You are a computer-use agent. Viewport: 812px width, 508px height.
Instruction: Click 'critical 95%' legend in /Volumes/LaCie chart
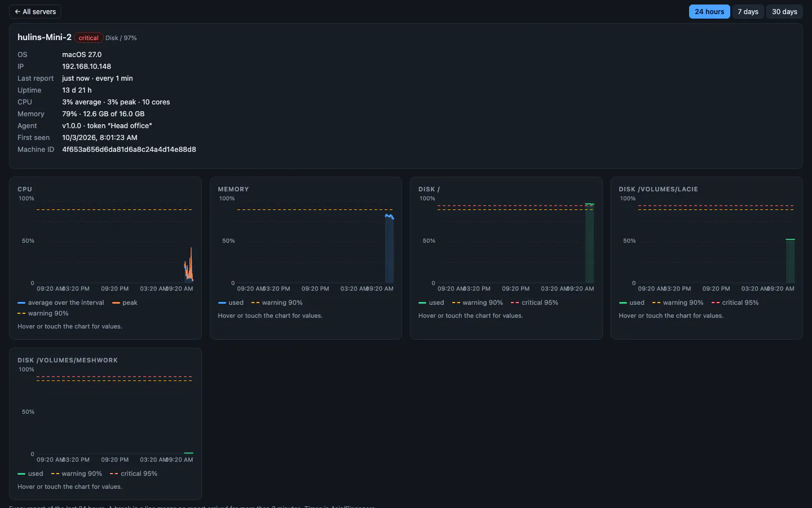[x=735, y=303]
